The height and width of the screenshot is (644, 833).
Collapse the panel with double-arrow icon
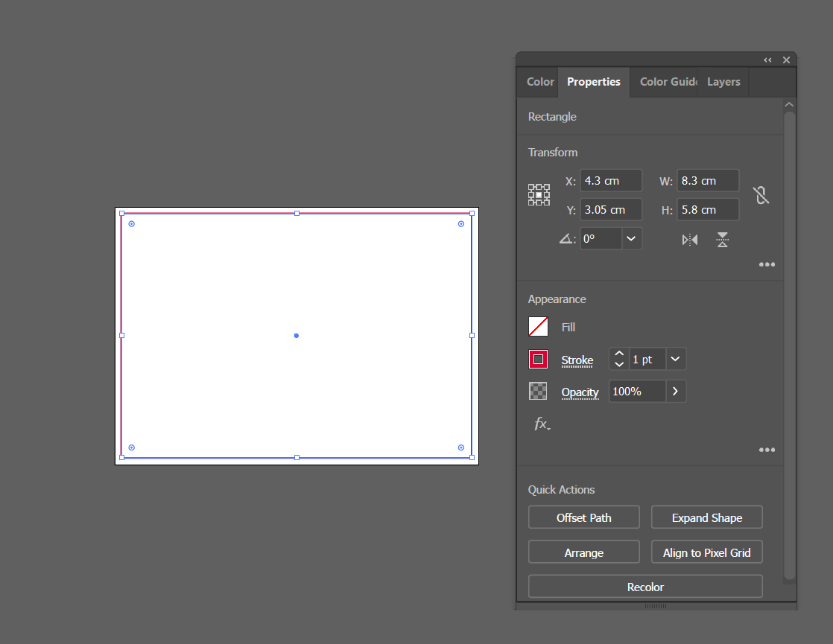point(767,60)
